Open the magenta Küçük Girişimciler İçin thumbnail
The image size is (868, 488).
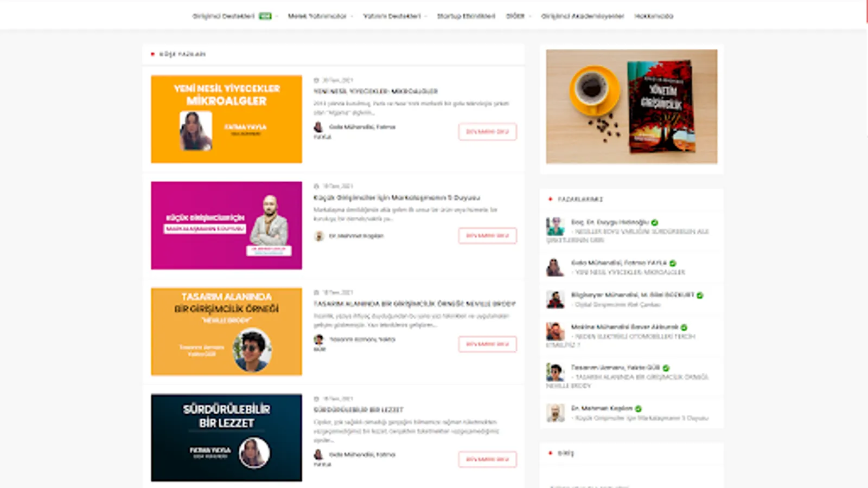pos(226,225)
